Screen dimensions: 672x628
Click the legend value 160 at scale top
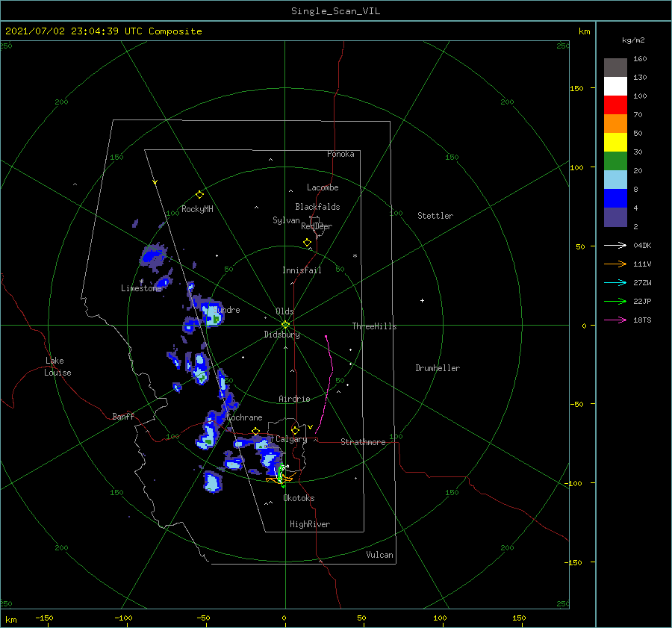click(x=640, y=59)
